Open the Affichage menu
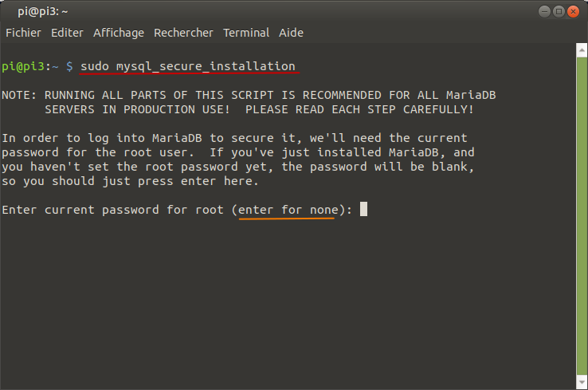This screenshot has height=390, width=588. pyautogui.click(x=119, y=33)
